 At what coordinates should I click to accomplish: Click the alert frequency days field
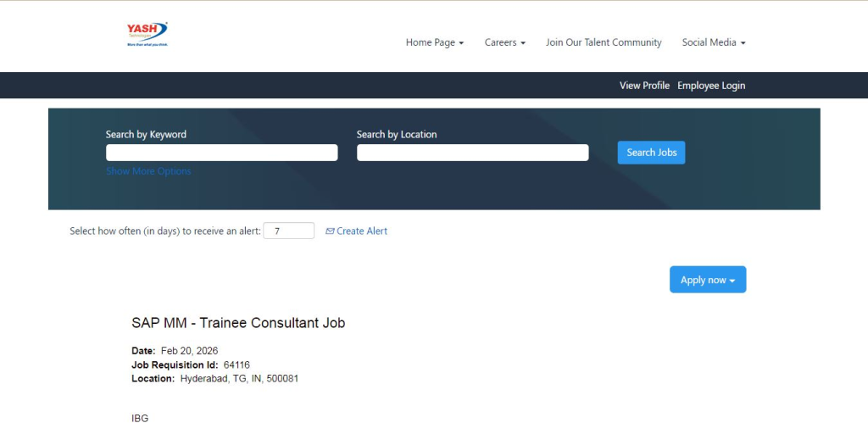tap(288, 231)
